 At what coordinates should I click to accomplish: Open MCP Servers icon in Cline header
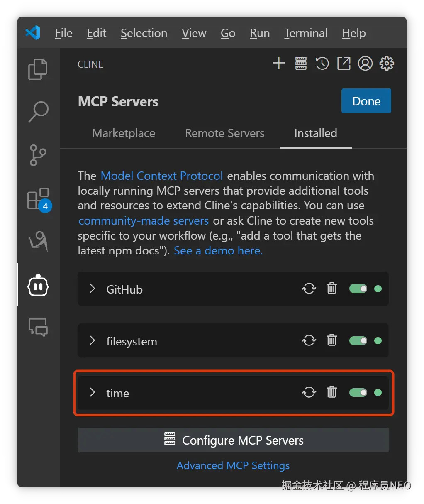tap(301, 64)
